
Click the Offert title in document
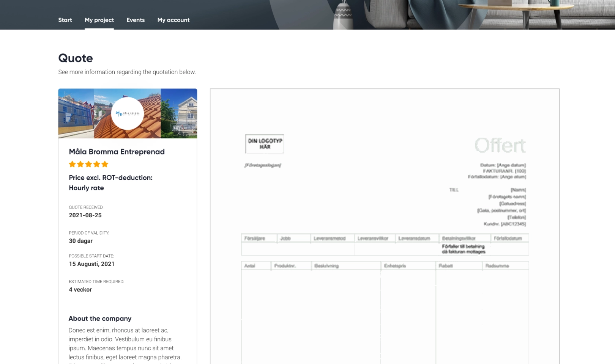pos(500,146)
